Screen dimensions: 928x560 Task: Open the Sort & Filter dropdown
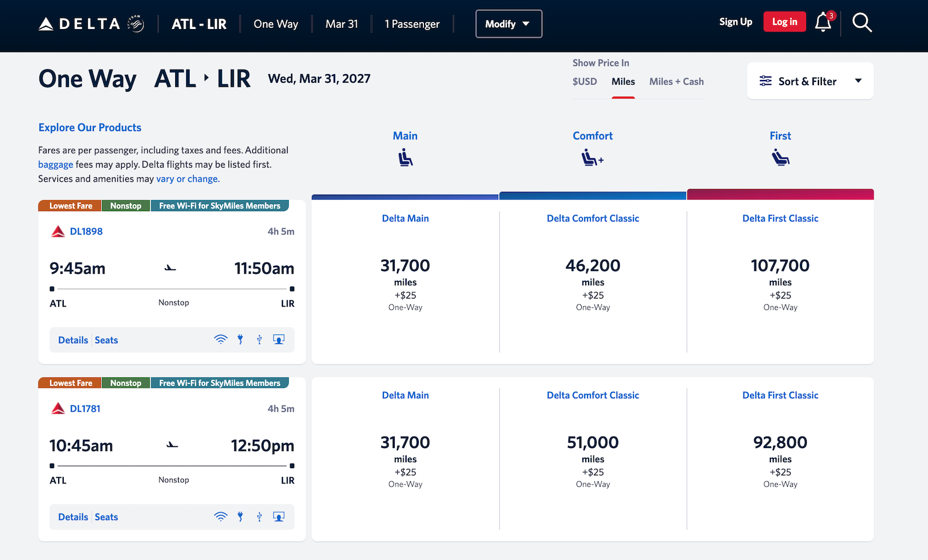click(x=810, y=81)
